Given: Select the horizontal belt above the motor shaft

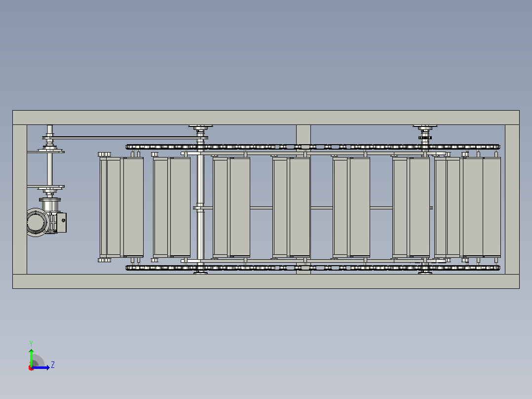Looking at the screenshot, I should (125, 138).
